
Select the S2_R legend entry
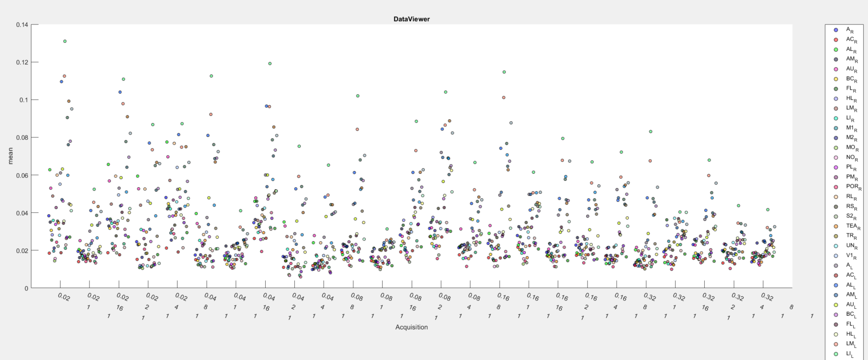click(x=845, y=216)
